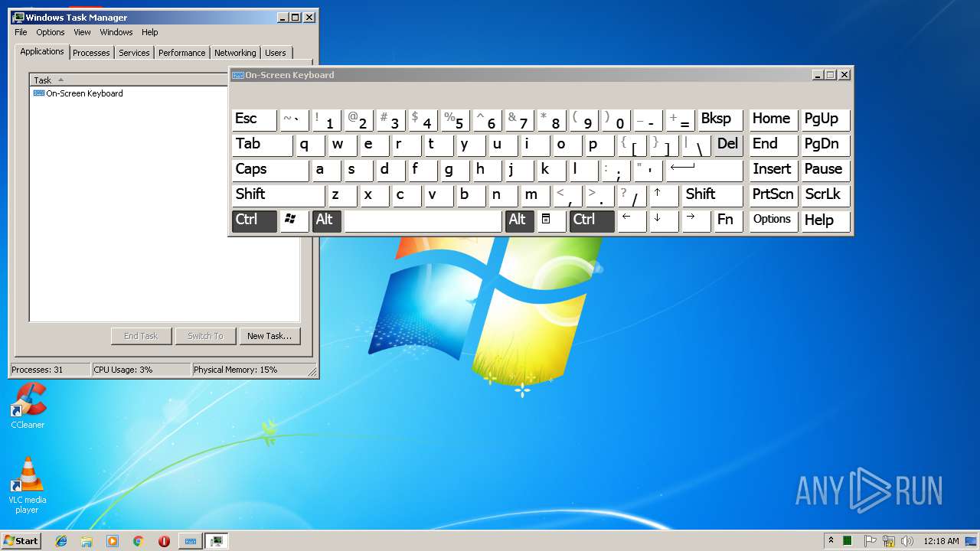Screen dimensions: 980x551
Task: Open the volume tray icon
Action: point(907,541)
